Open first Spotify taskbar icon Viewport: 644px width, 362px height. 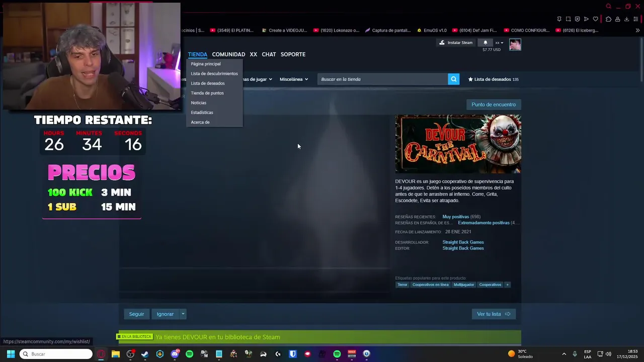click(189, 354)
